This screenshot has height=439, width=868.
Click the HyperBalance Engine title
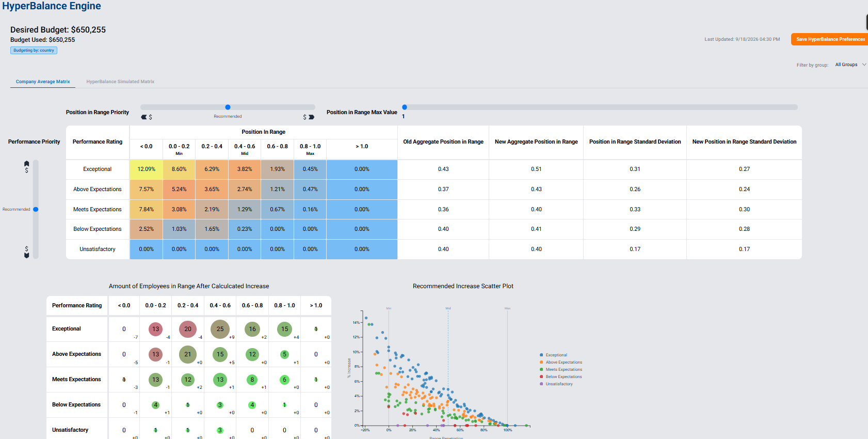52,6
